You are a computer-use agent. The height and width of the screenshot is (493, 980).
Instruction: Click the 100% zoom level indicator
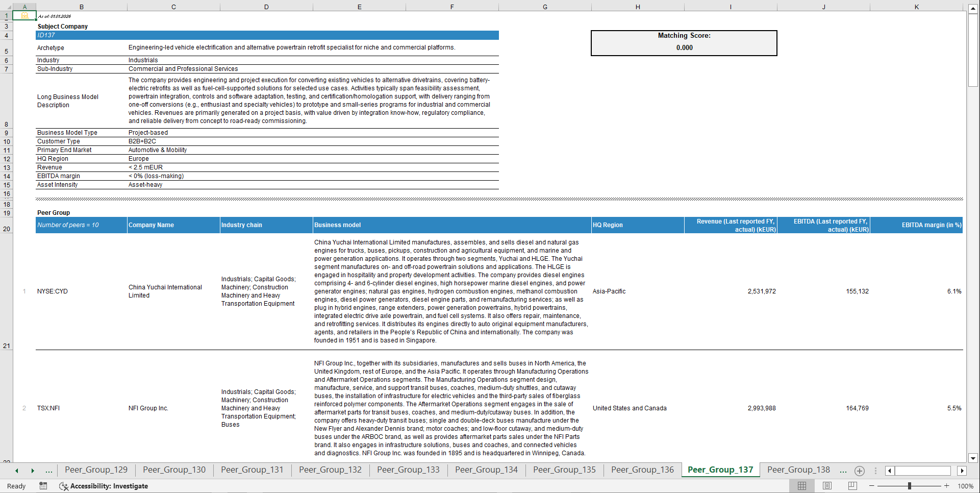coord(965,486)
